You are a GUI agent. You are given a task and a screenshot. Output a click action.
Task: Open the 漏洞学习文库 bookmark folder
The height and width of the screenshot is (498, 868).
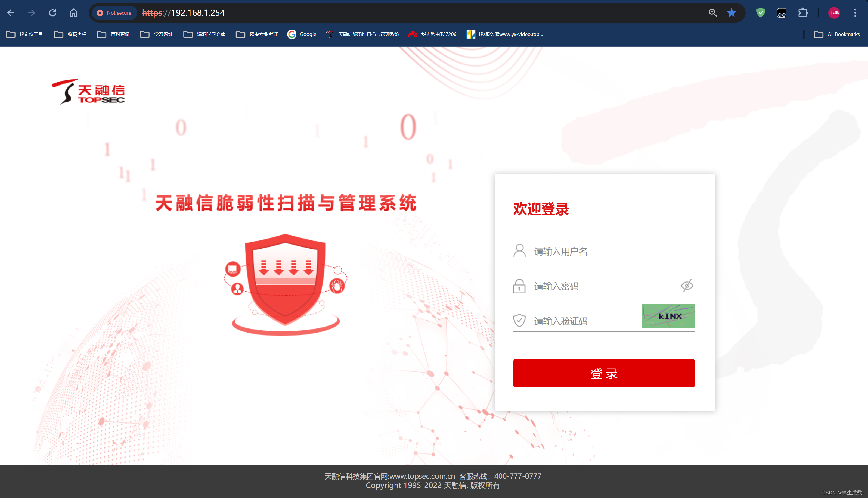(204, 34)
